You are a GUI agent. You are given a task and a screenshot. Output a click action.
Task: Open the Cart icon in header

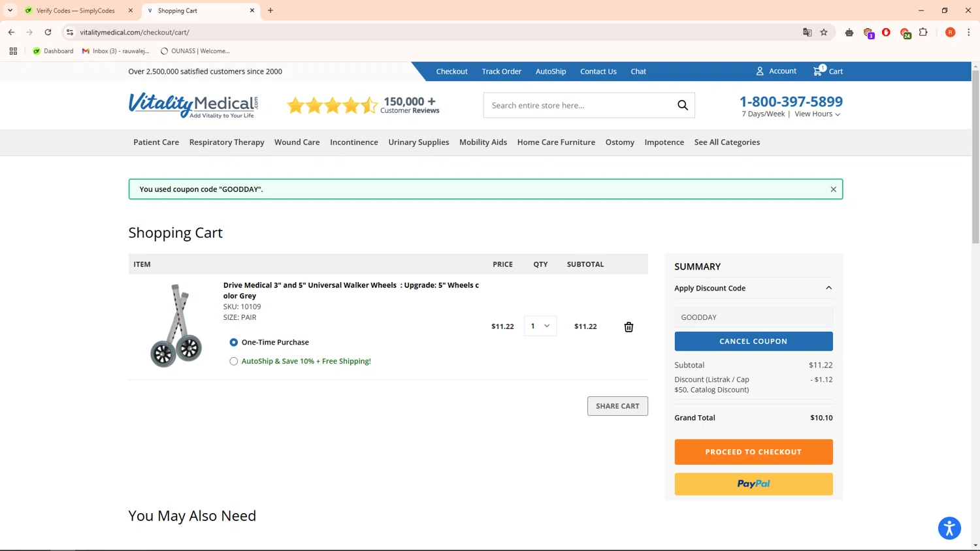click(828, 71)
